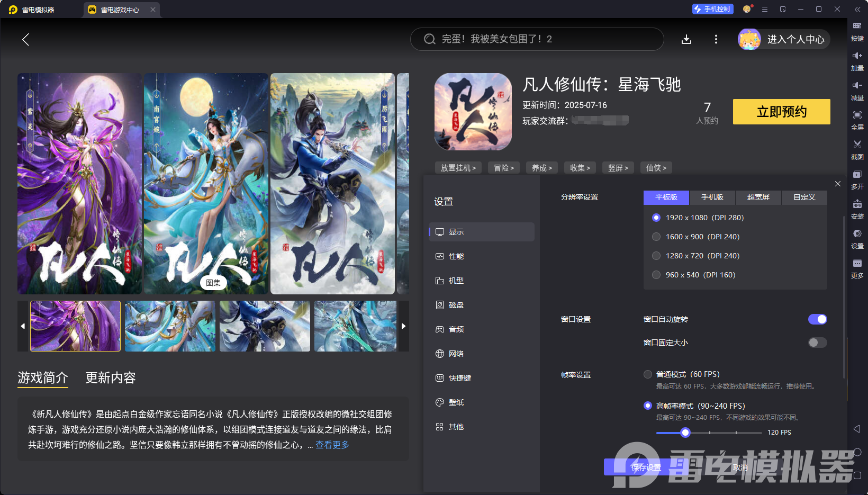Click the search magnifier icon
Screen dimensions: 868x495
(x=430, y=39)
